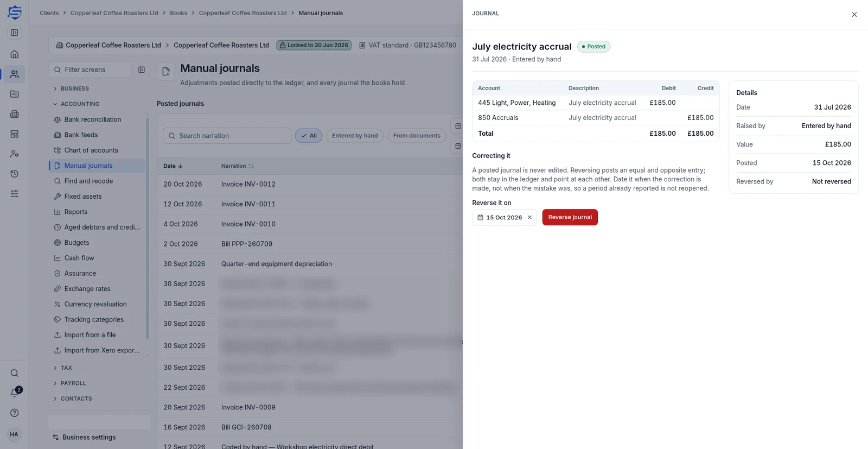Open the stacked layout icon in rail
Screen dimensions: 868x449
(15, 134)
